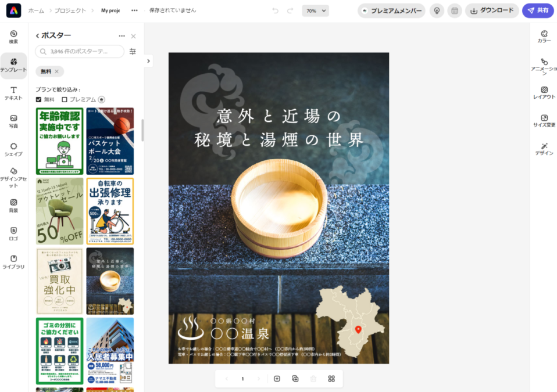Click the lightbulb icon in top bar
557x392 pixels.
coord(437,10)
